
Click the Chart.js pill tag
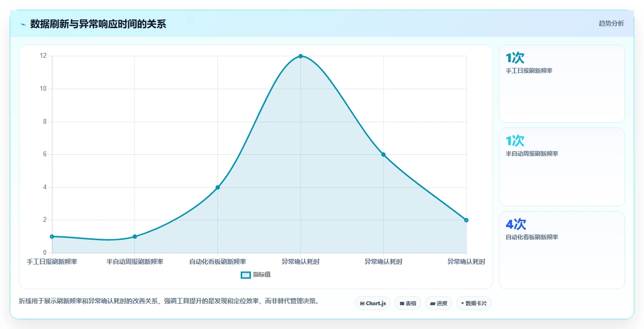coord(373,303)
